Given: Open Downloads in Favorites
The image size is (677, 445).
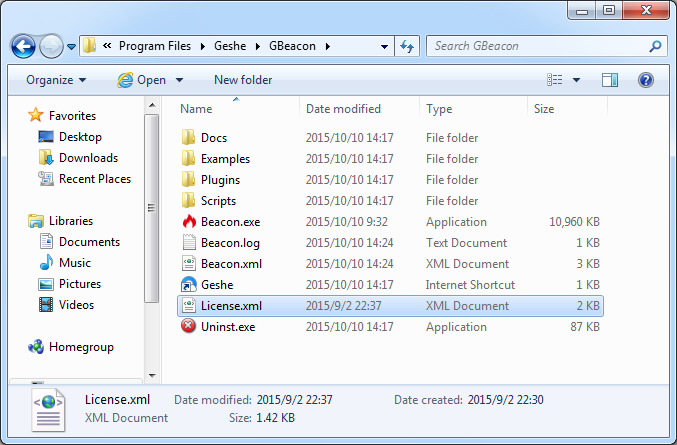Looking at the screenshot, I should point(88,158).
